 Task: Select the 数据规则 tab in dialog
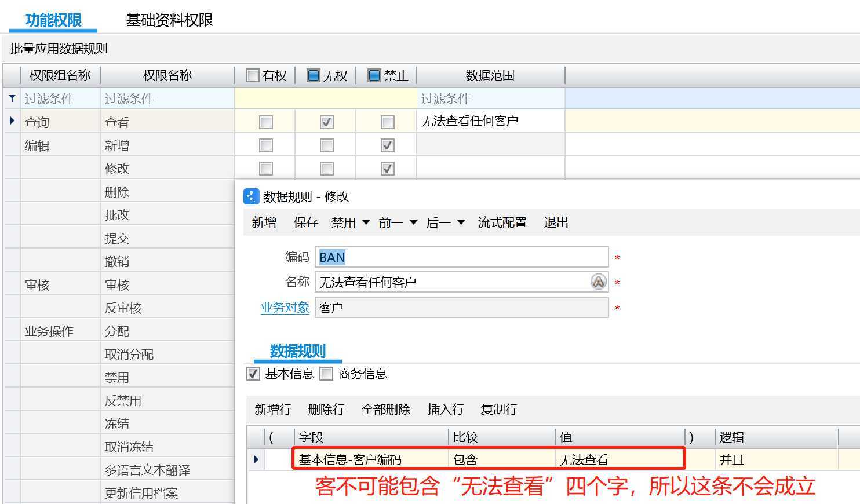(298, 351)
